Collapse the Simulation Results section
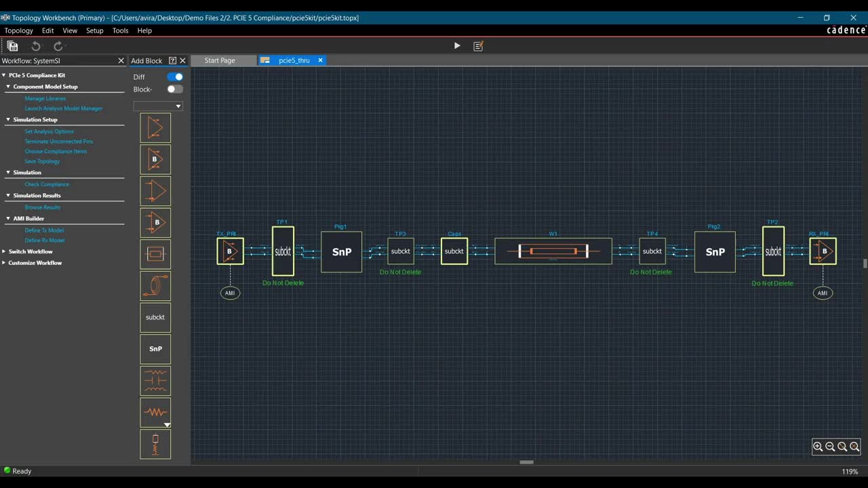The image size is (868, 488). tap(8, 195)
